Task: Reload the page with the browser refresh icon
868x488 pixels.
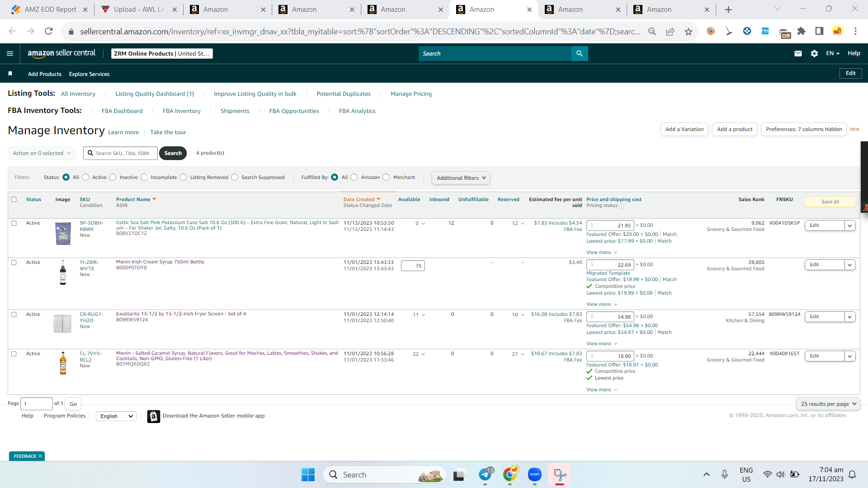Action: coord(49,31)
